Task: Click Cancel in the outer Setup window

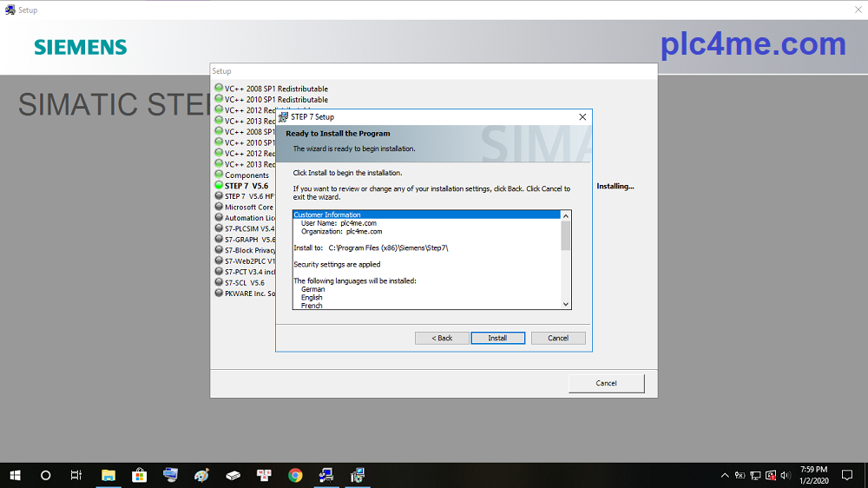Action: pos(606,383)
